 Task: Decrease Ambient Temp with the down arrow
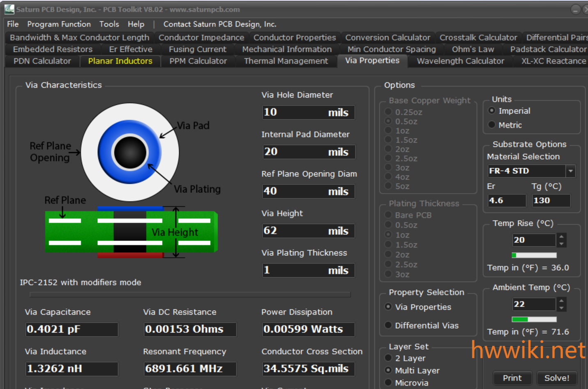click(561, 308)
